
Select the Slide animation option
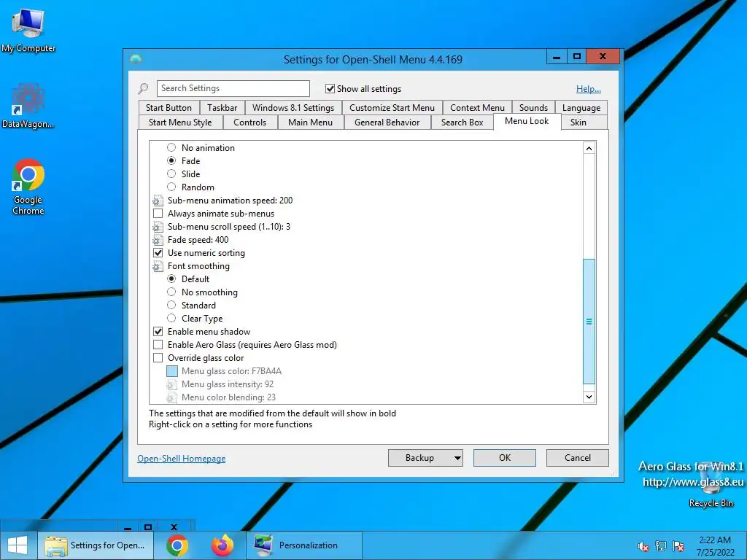coord(171,174)
